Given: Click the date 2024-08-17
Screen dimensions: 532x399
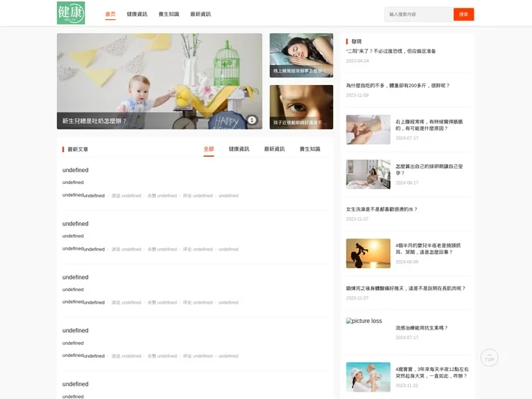Looking at the screenshot, I should [407, 183].
